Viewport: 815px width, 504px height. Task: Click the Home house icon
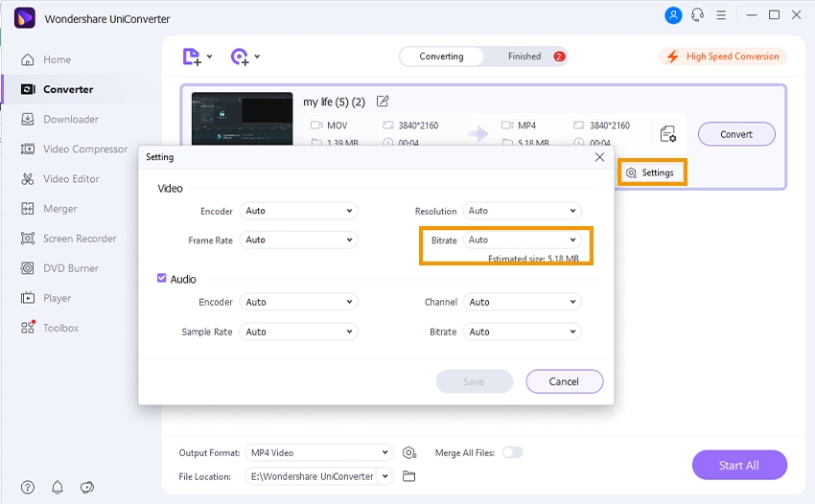[x=28, y=59]
